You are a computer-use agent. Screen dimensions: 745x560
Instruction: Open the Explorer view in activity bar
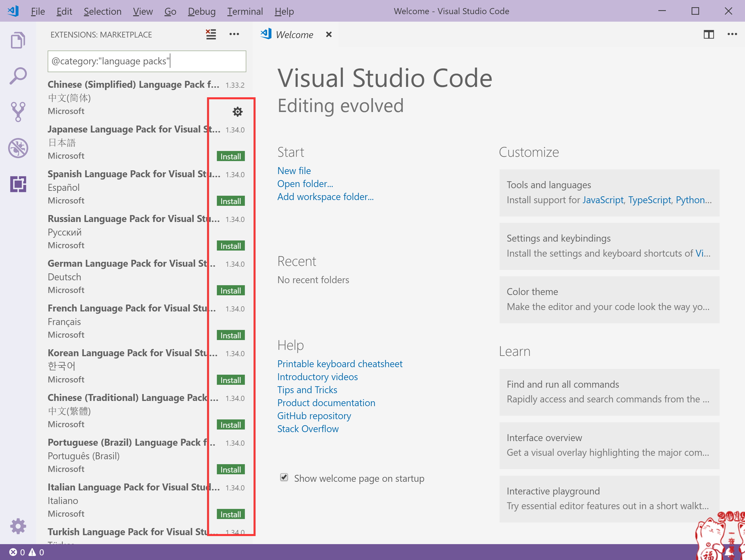18,40
